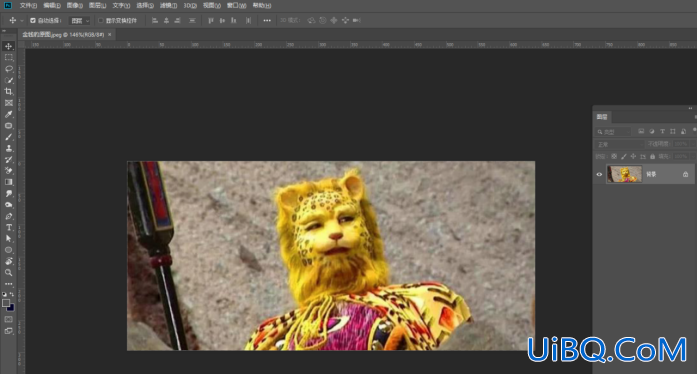Open the Fill slider dropdown arrow
The image size is (697, 374).
click(x=693, y=157)
